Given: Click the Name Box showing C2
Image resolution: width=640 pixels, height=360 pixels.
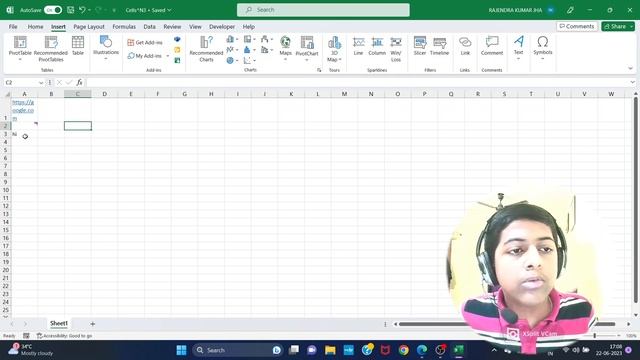Looking at the screenshot, I should (20, 82).
